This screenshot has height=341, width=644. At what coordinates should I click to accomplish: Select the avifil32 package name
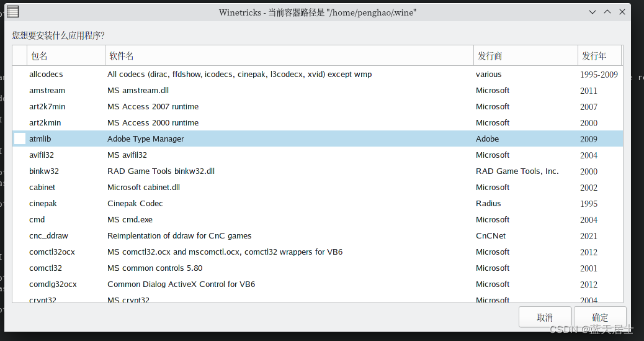coord(42,155)
